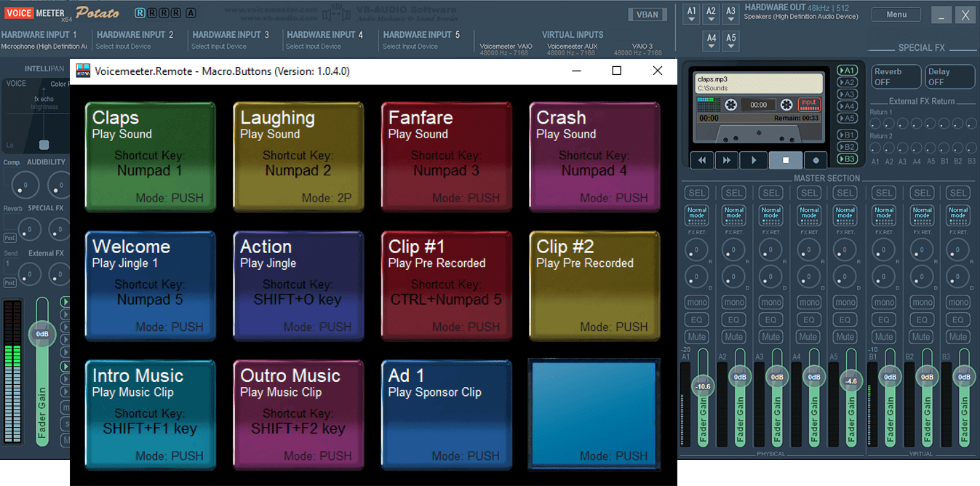Adjust the FX RET D knob on bus A1
The width and height of the screenshot is (980, 486).
point(697,276)
